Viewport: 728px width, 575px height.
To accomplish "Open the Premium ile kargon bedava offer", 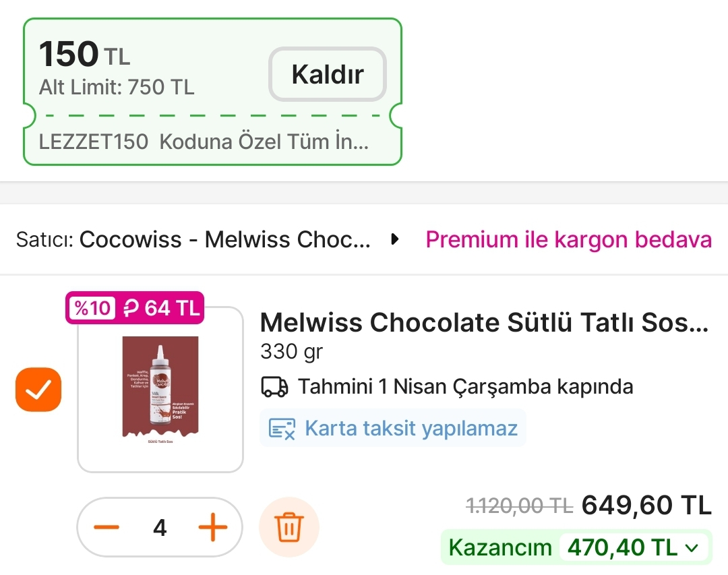I will pyautogui.click(x=568, y=239).
